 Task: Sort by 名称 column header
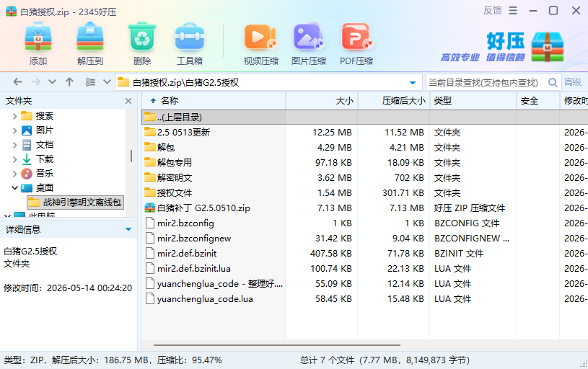point(214,101)
